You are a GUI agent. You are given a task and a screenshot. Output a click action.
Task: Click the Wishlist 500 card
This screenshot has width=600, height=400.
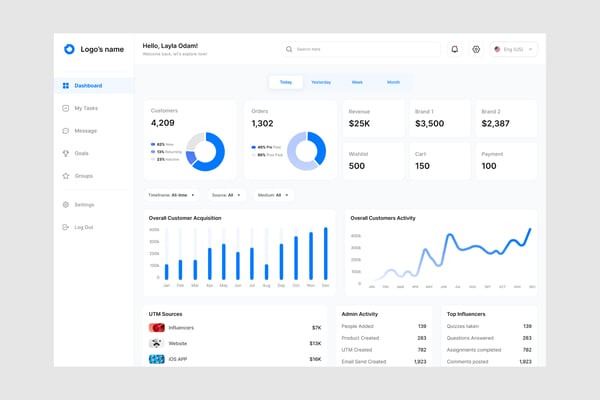pos(373,161)
